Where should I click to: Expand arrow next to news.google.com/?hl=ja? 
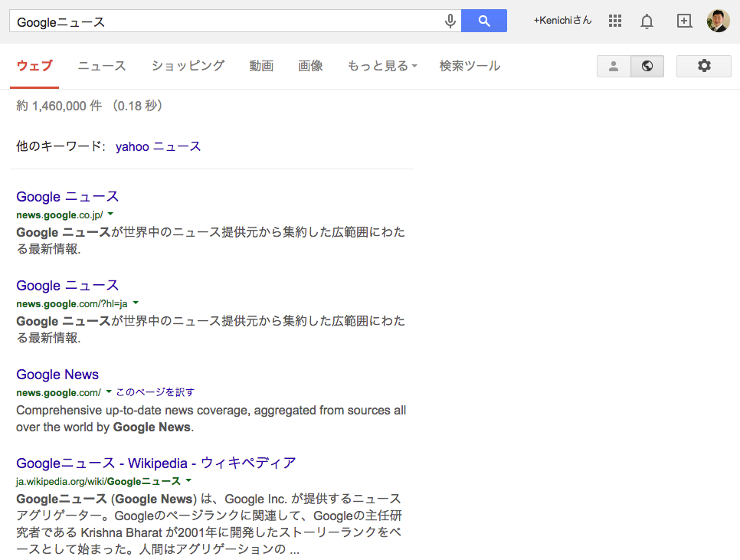[x=136, y=303]
